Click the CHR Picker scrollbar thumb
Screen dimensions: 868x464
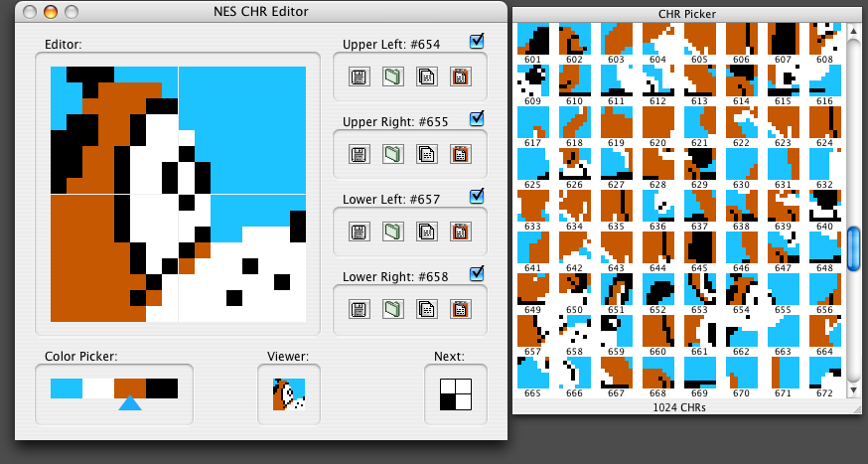[x=854, y=248]
